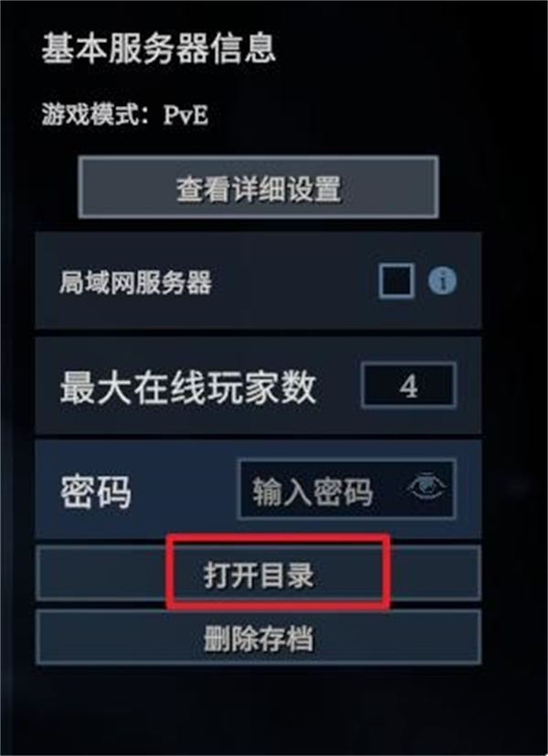Image resolution: width=548 pixels, height=756 pixels.
Task: Reveal password using the eye icon
Action: 427,487
